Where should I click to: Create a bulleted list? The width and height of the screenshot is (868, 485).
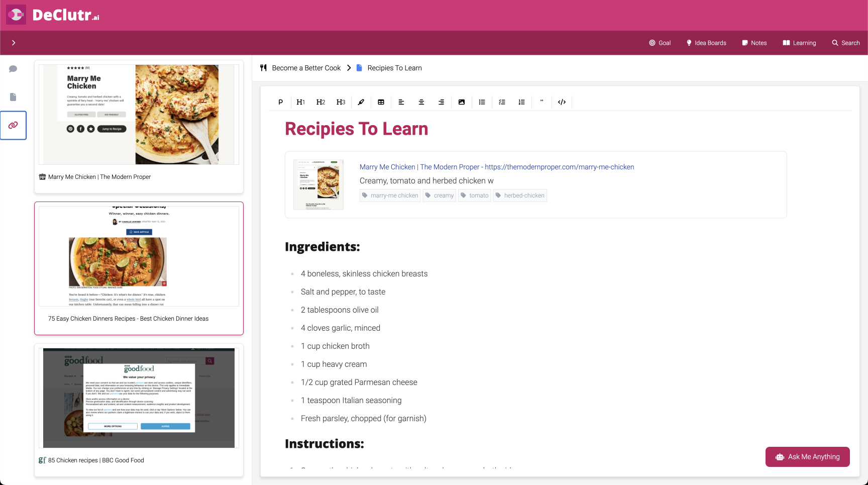(481, 102)
